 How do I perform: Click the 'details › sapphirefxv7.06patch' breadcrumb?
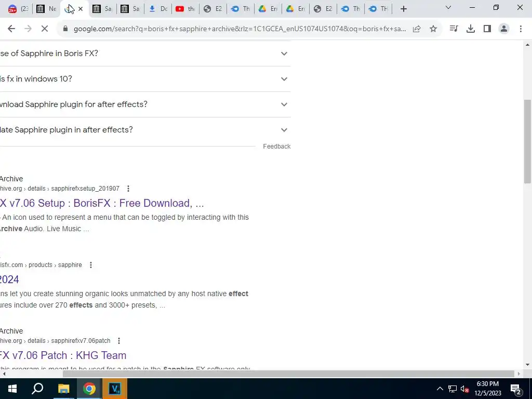[x=69, y=341]
